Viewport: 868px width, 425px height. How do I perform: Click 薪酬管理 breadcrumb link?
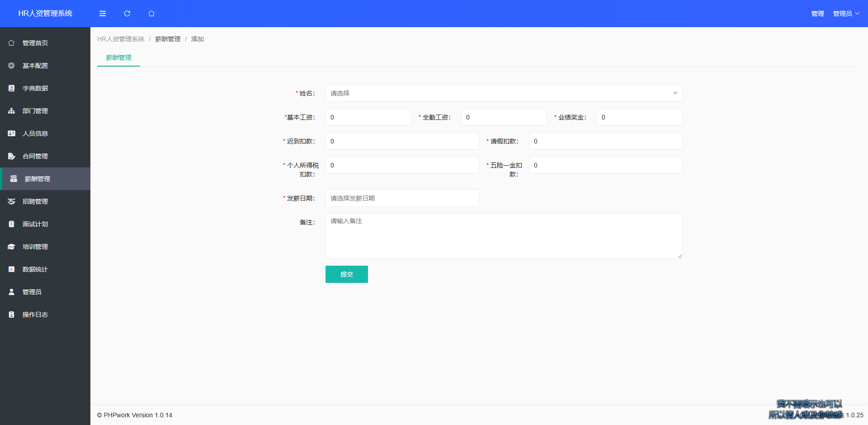(x=168, y=39)
